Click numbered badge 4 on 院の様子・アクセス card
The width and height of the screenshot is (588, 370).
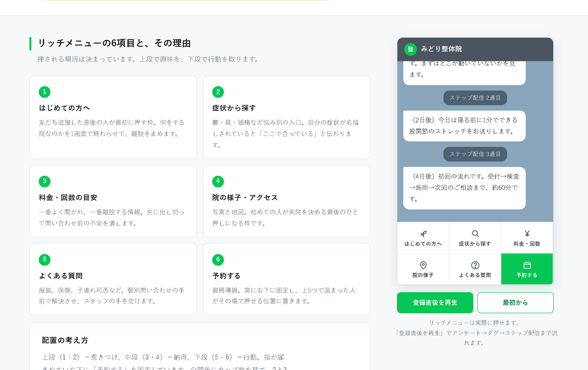click(x=218, y=181)
